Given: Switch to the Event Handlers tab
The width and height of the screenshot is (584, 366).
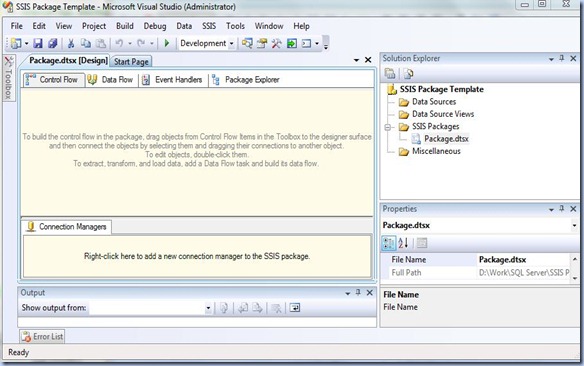Looking at the screenshot, I should point(172,80).
